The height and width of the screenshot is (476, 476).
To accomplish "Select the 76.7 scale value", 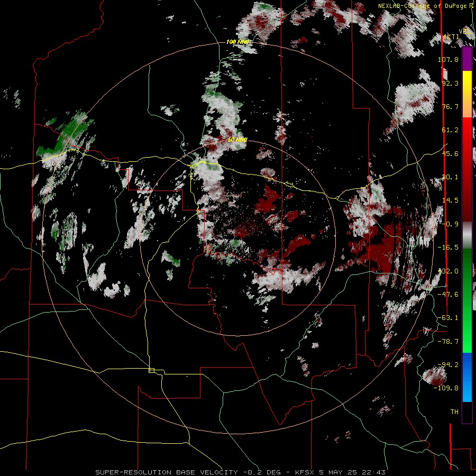I will click(x=450, y=106).
